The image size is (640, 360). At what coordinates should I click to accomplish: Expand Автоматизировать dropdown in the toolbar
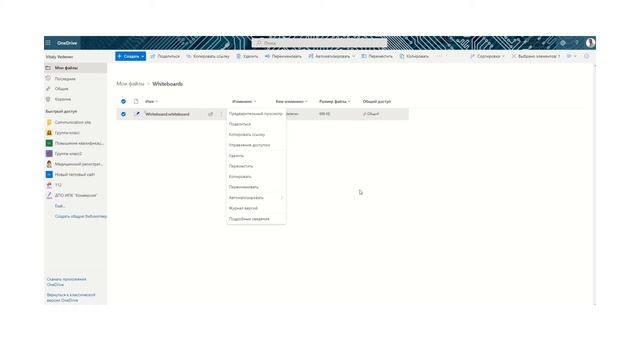pos(332,56)
